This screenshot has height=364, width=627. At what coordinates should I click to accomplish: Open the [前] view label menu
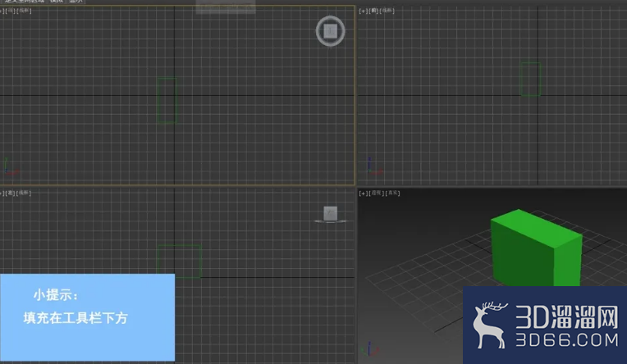coord(374,11)
